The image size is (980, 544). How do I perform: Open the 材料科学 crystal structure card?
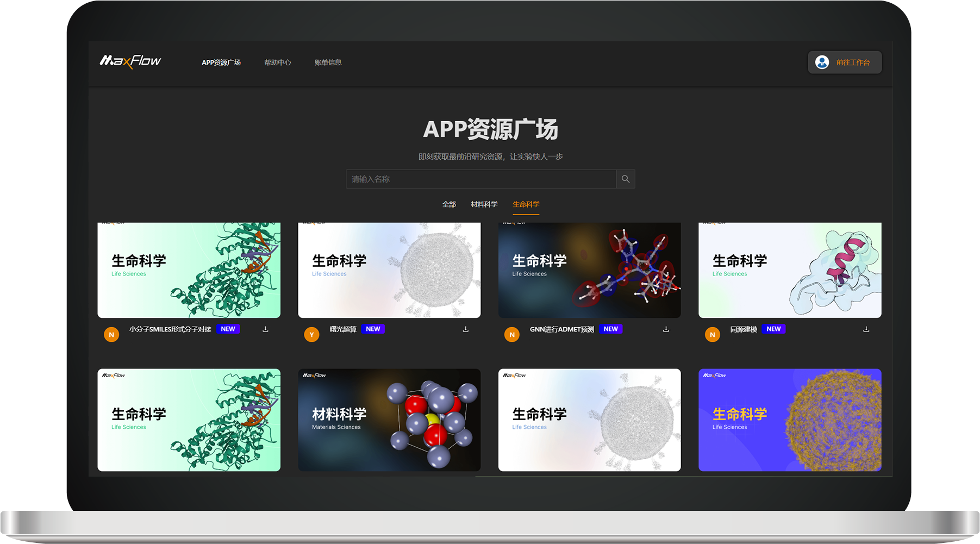pos(389,420)
